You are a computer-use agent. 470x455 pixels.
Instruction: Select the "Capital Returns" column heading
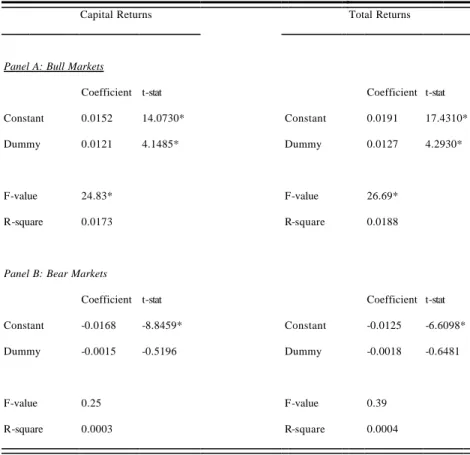[116, 15]
